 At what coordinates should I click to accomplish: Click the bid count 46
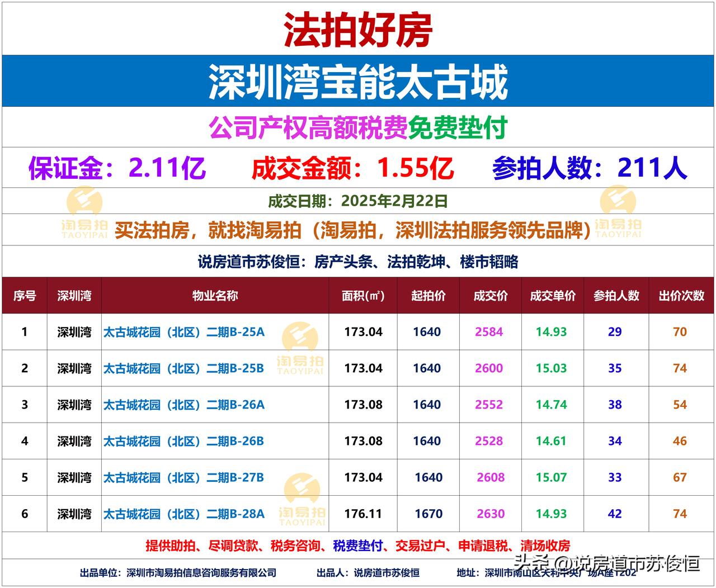tap(680, 441)
